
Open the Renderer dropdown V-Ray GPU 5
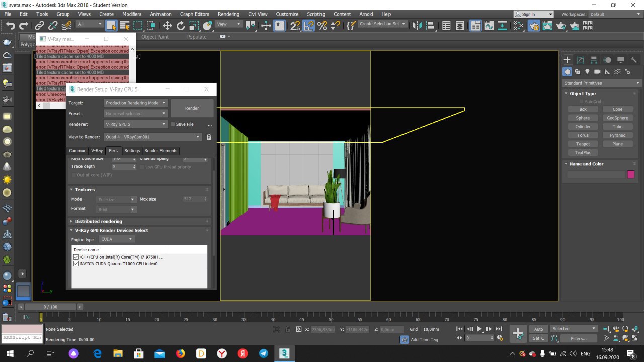(135, 124)
